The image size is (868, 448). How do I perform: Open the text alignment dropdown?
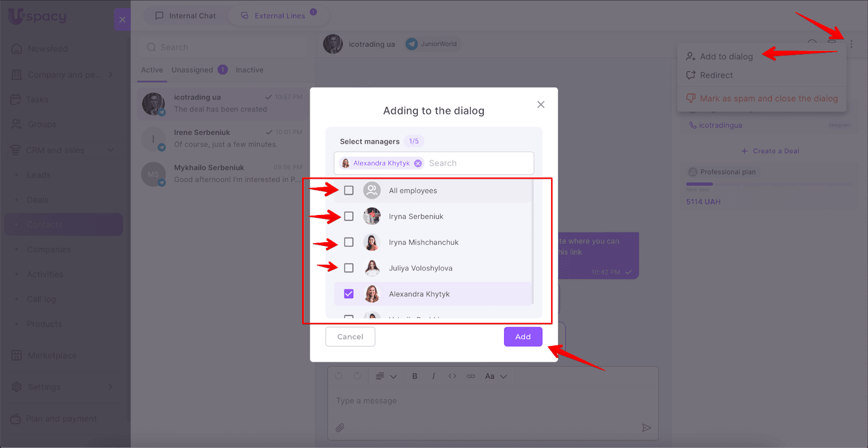(x=386, y=376)
